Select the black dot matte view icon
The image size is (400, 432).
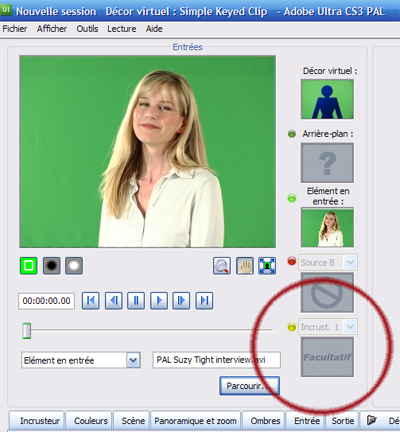point(52,266)
